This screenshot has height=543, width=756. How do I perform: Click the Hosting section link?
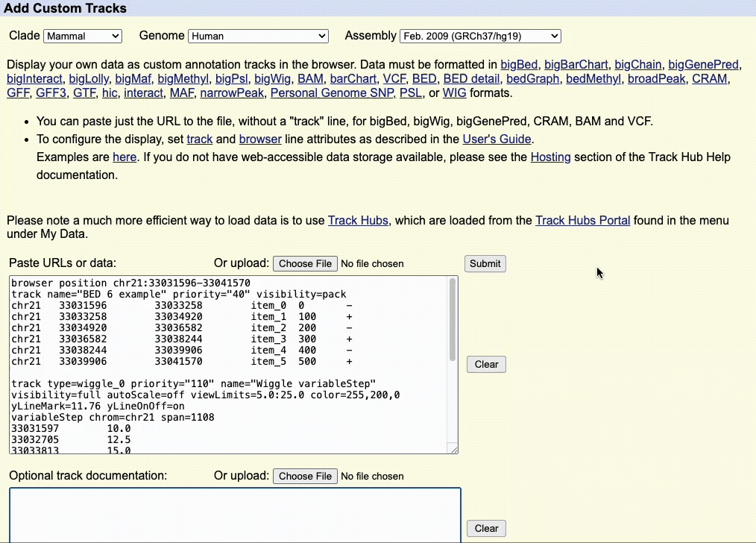point(550,157)
